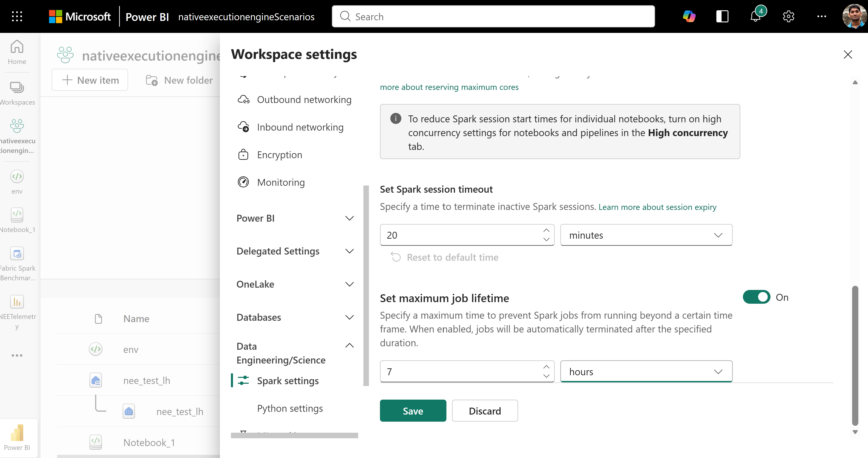Screen dimensions: 868x458
Task: Click the scroll down arrow in settings panel
Action: pyautogui.click(x=855, y=432)
